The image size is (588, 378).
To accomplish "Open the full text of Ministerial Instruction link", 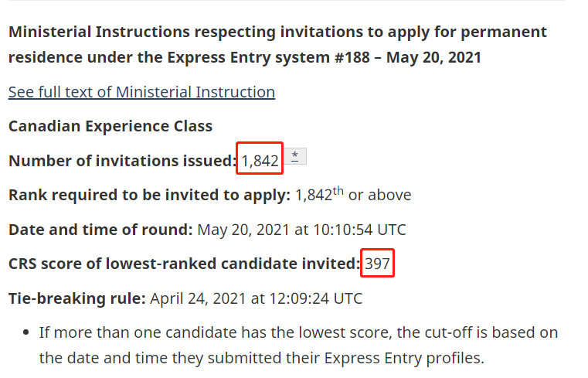I will pyautogui.click(x=141, y=92).
